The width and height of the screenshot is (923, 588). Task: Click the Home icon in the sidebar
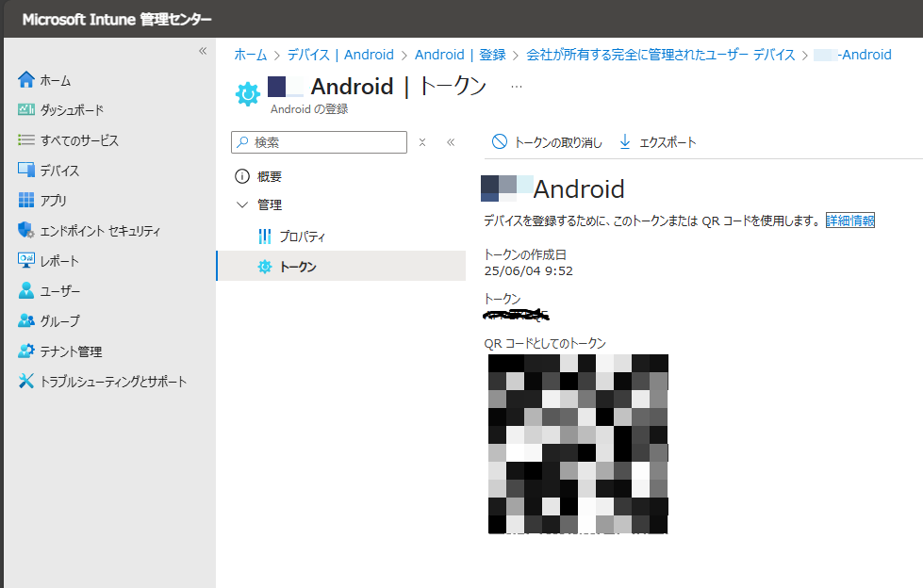point(25,79)
